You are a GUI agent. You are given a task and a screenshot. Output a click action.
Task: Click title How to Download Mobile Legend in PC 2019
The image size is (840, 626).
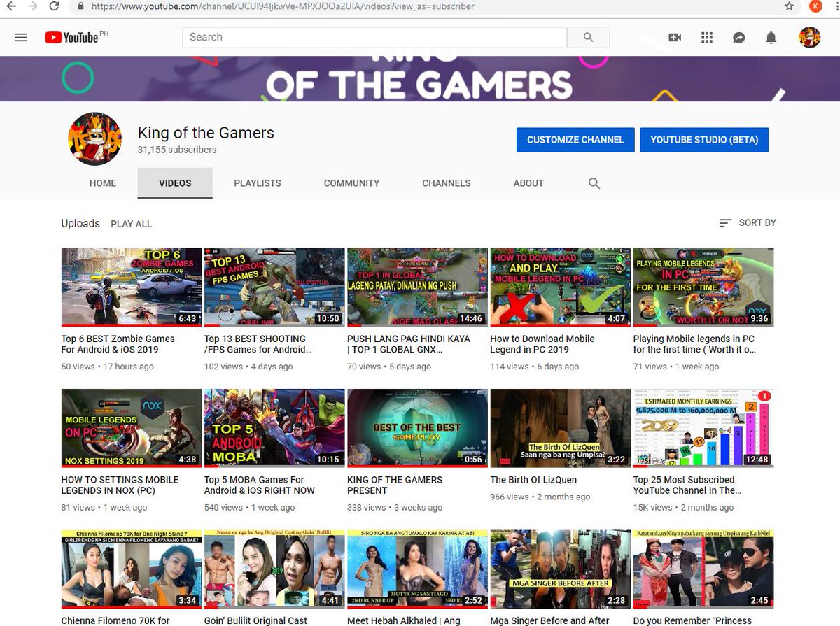click(542, 344)
